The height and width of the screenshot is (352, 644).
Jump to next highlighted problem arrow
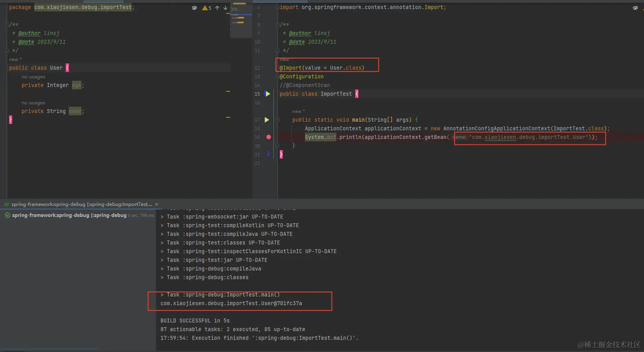click(x=225, y=8)
